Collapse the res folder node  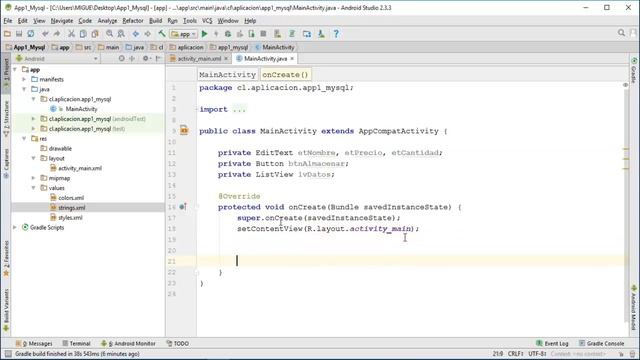[x=24, y=138]
